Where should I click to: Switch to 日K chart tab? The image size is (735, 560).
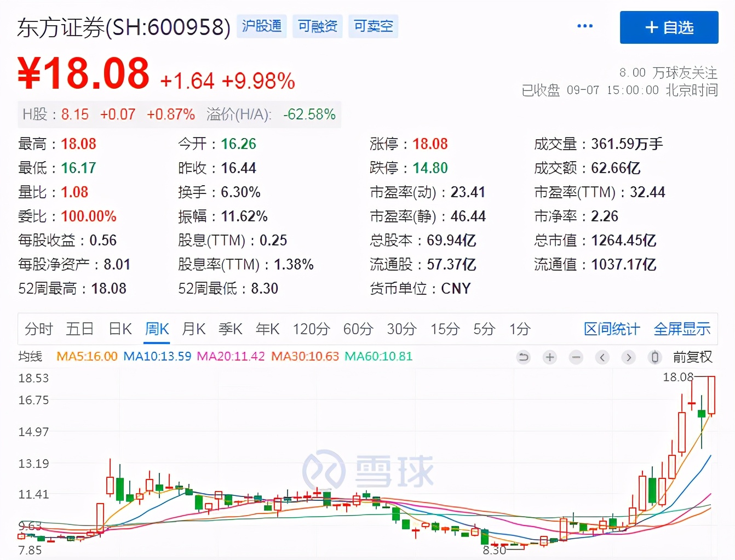(120, 329)
